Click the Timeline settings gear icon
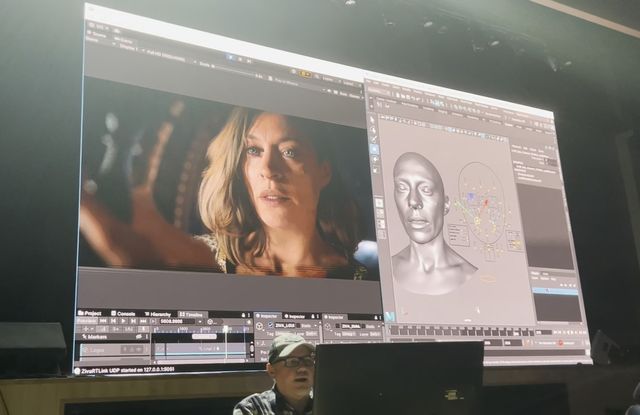 pos(248,322)
